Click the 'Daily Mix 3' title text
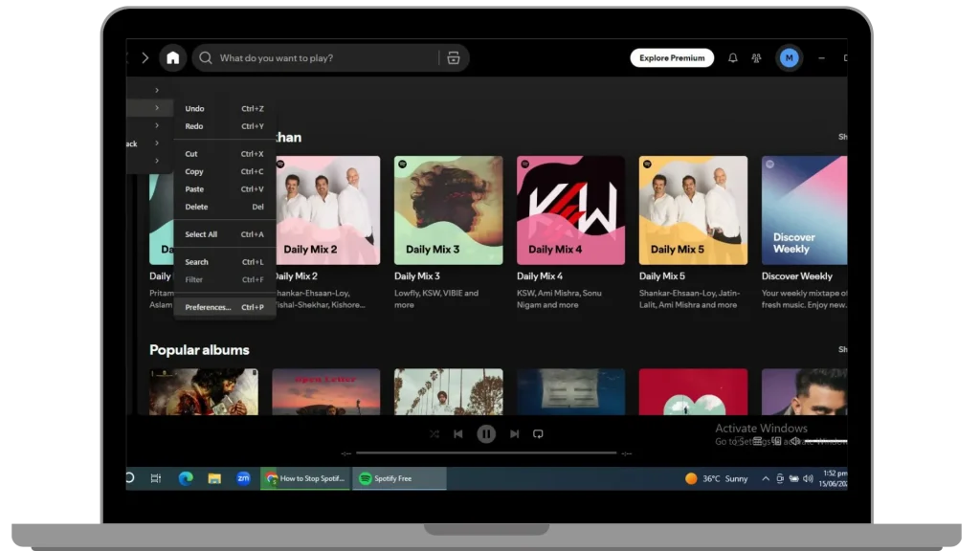This screenshot has height=551, width=980. [x=417, y=276]
